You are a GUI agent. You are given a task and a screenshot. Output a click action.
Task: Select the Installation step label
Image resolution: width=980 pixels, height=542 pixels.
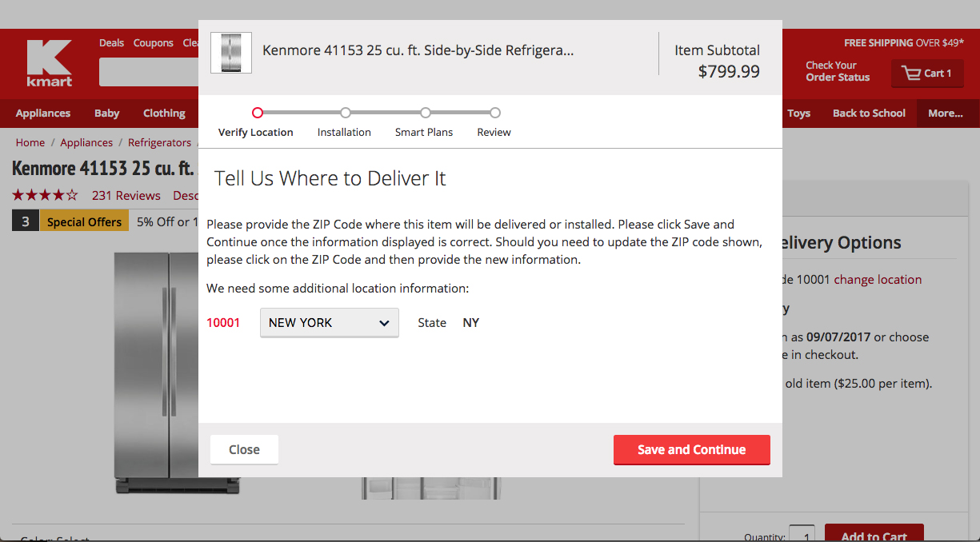344,132
